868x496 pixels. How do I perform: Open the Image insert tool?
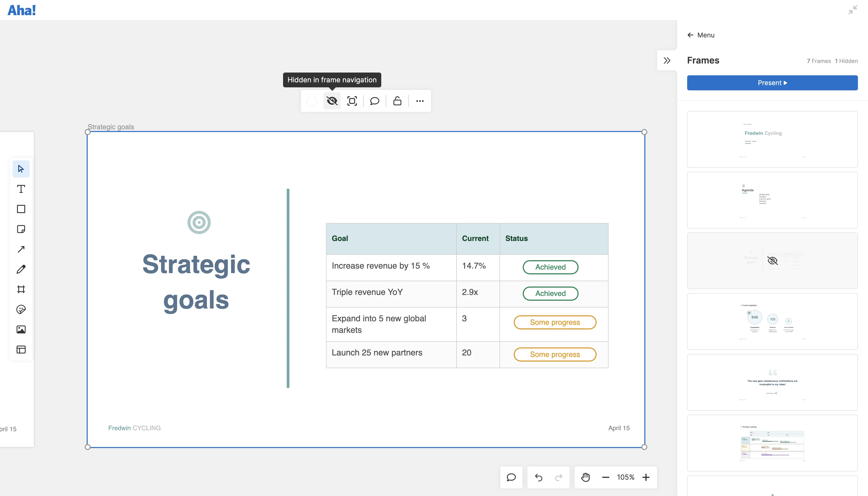pos(21,329)
